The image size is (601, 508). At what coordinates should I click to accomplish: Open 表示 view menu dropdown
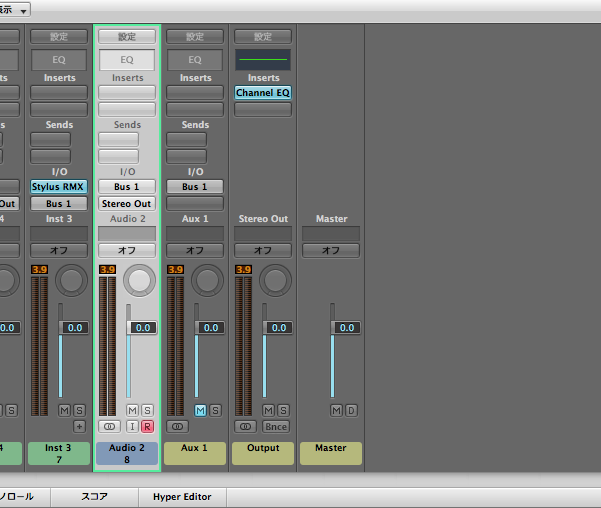point(13,10)
